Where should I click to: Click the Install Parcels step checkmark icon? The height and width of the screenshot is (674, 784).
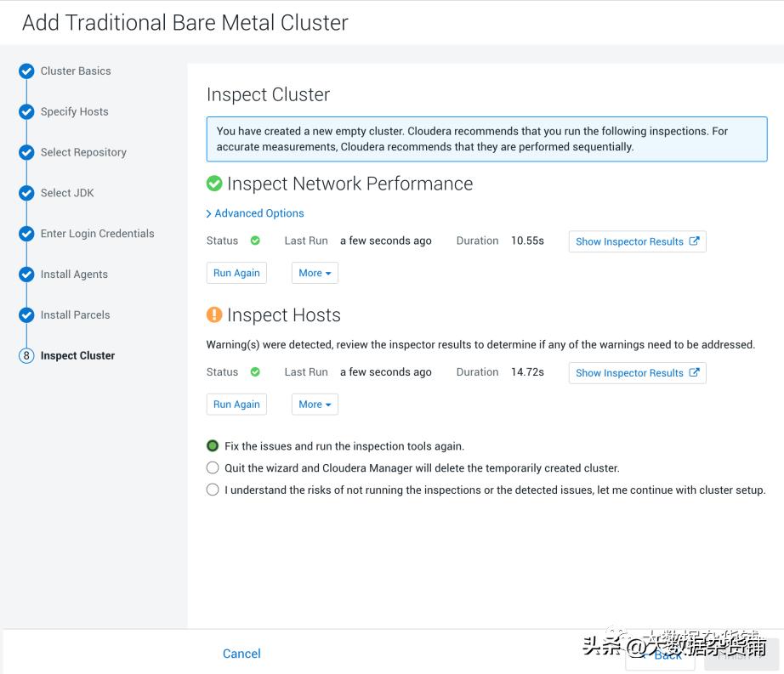click(26, 315)
